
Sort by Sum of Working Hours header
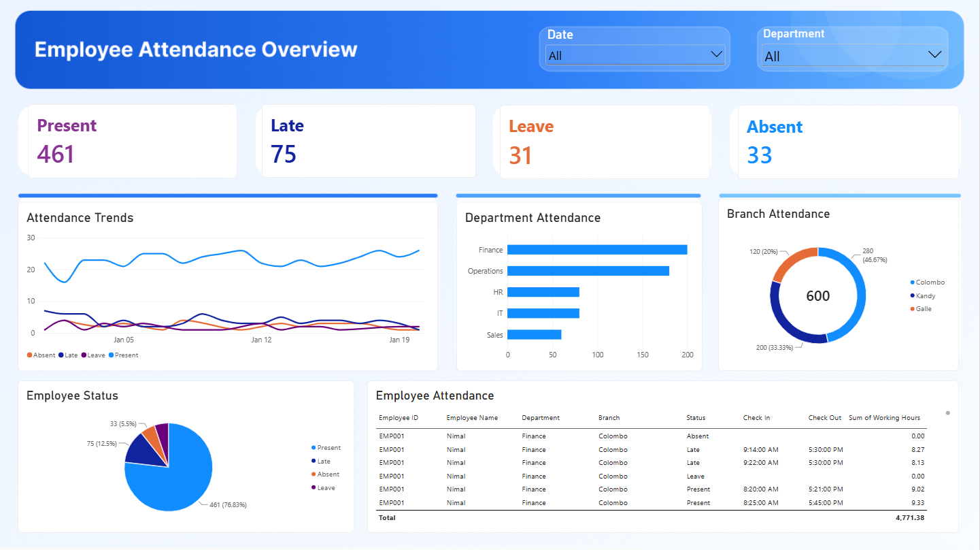tap(884, 418)
